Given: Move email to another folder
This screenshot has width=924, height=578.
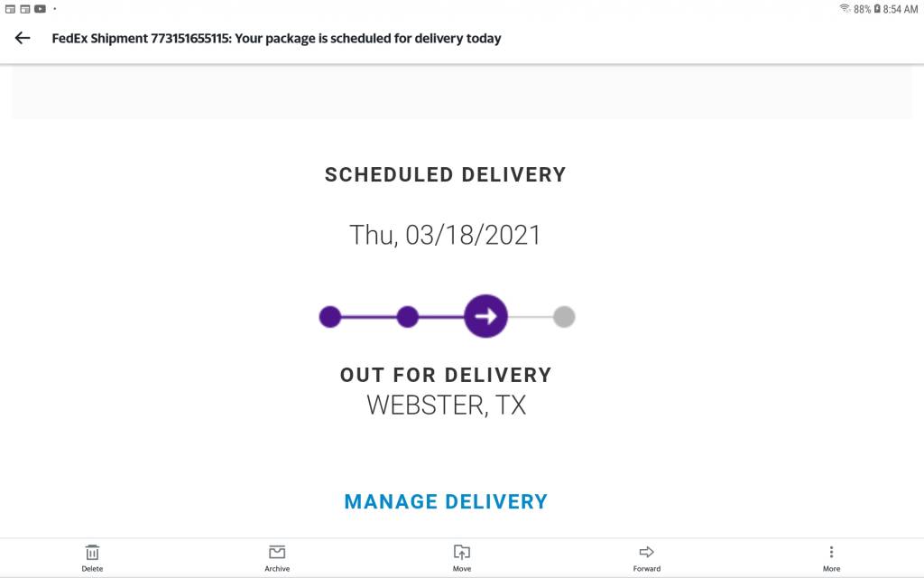Looking at the screenshot, I should coord(461,558).
